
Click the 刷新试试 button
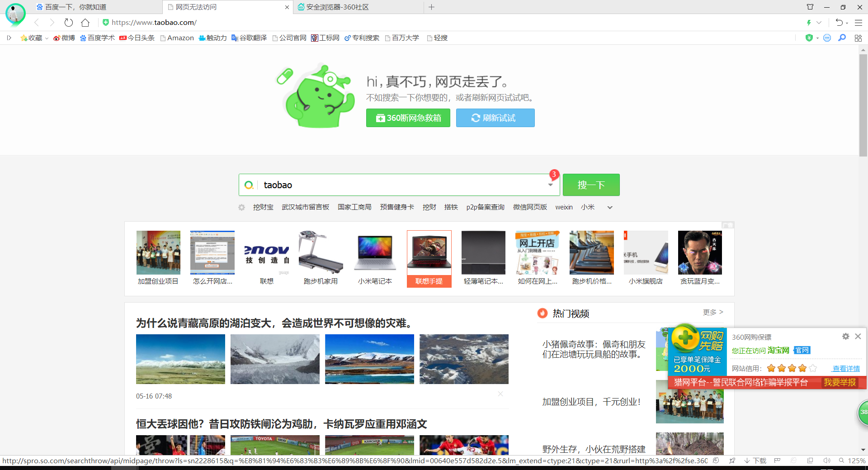pyautogui.click(x=495, y=118)
